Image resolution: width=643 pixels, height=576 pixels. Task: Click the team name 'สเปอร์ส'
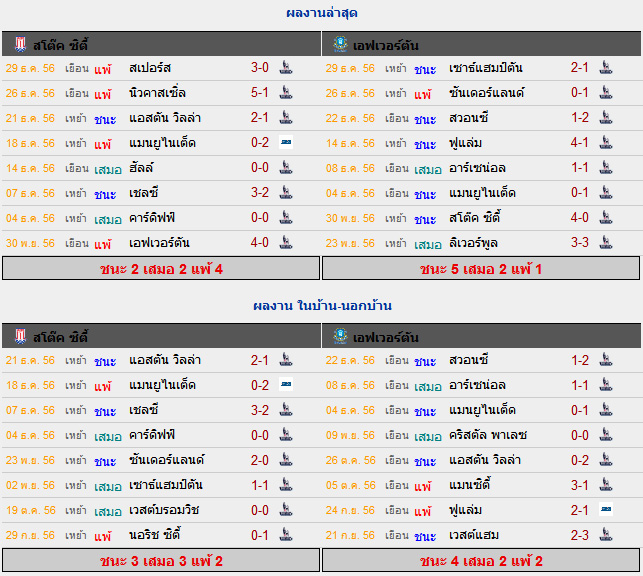(x=150, y=68)
